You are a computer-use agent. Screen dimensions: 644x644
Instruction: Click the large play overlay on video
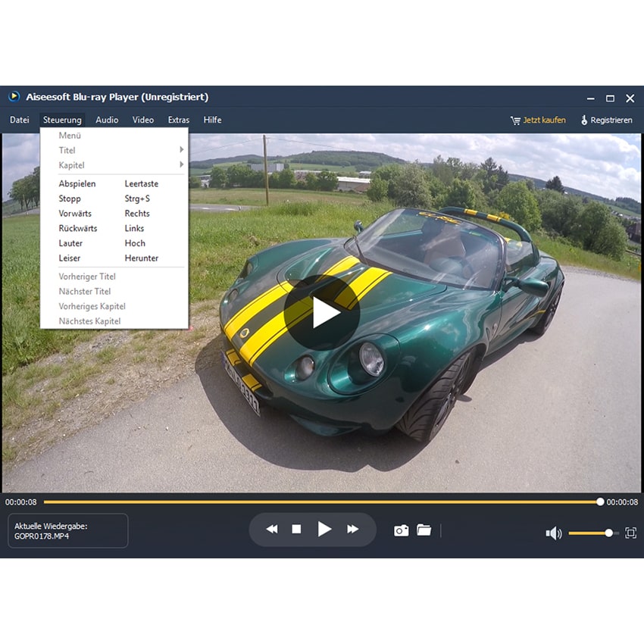[322, 312]
